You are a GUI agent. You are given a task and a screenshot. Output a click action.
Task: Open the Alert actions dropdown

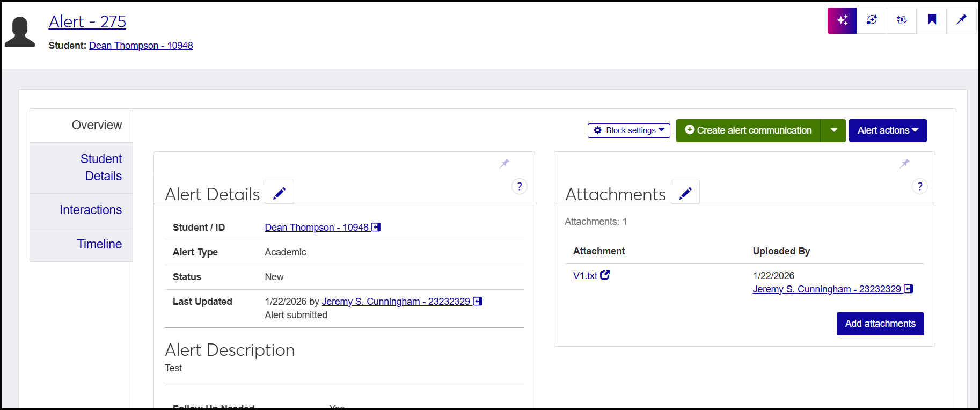click(888, 130)
